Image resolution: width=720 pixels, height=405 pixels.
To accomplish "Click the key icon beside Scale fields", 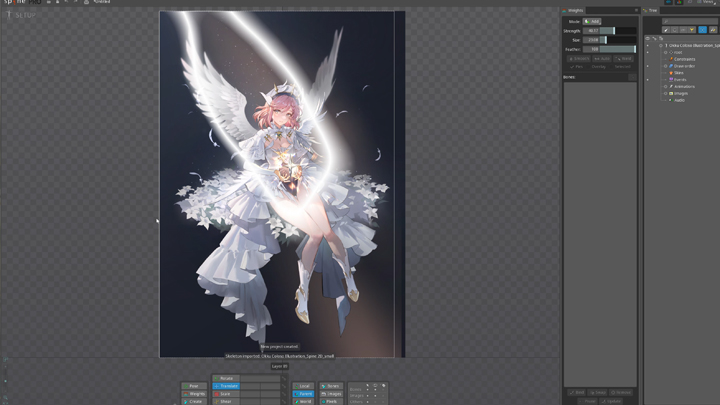I will pyautogui.click(x=284, y=394).
